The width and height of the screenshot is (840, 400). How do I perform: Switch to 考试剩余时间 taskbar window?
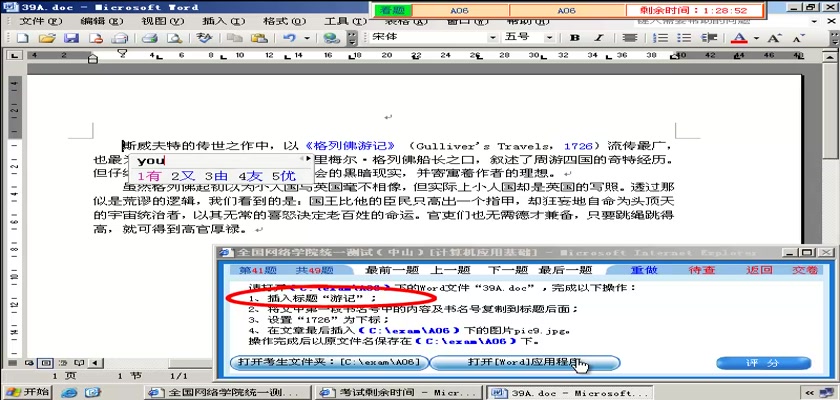399,393
